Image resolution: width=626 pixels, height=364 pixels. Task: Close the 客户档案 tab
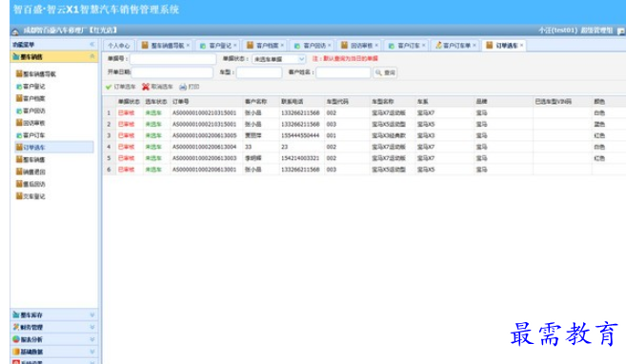282,46
